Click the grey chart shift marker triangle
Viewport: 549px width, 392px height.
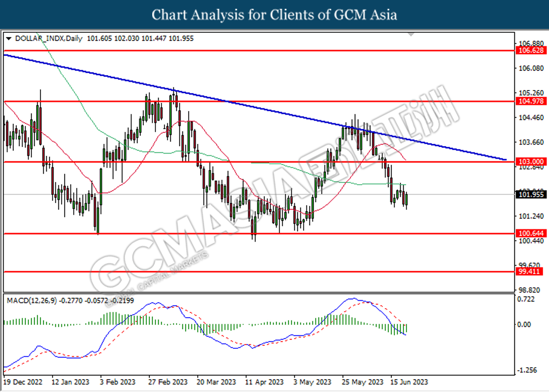[411, 34]
